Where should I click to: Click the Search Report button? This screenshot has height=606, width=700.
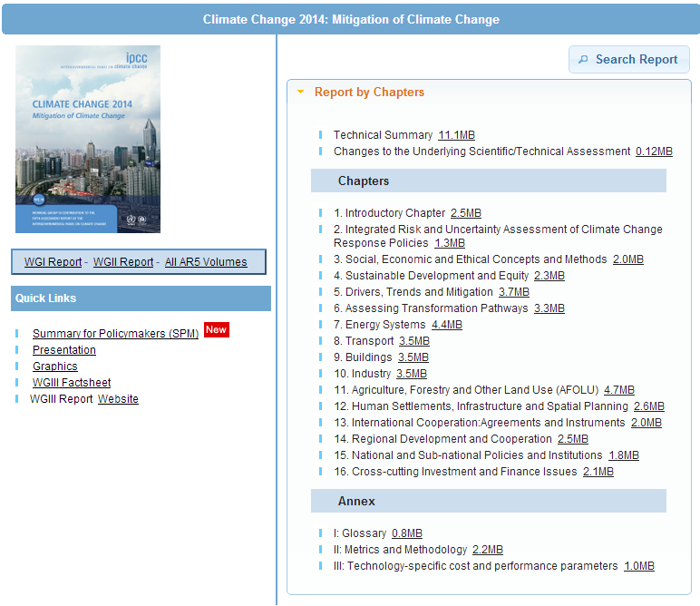click(x=629, y=60)
